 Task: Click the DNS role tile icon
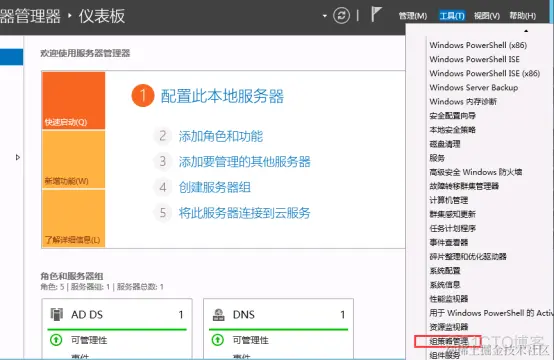coord(219,314)
